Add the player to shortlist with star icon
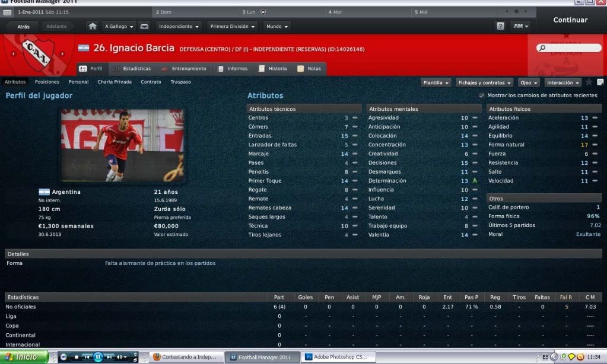This screenshot has height=364, width=607. pyautogui.click(x=589, y=82)
